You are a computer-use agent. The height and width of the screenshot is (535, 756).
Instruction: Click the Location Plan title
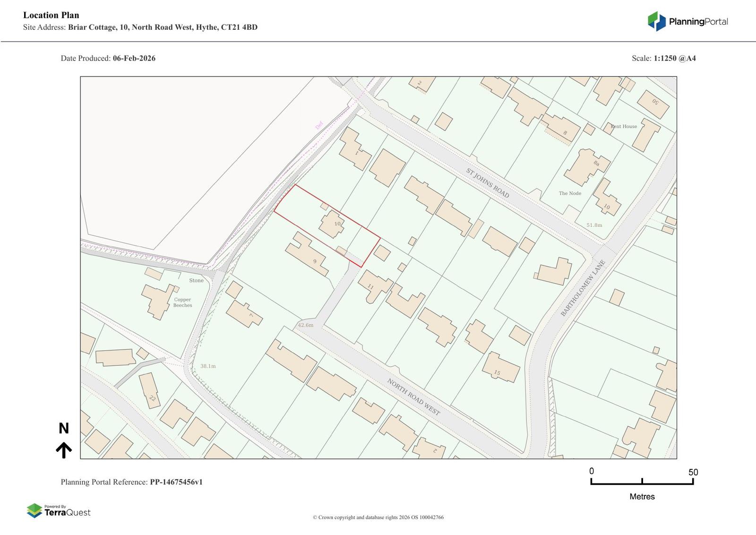(x=51, y=15)
